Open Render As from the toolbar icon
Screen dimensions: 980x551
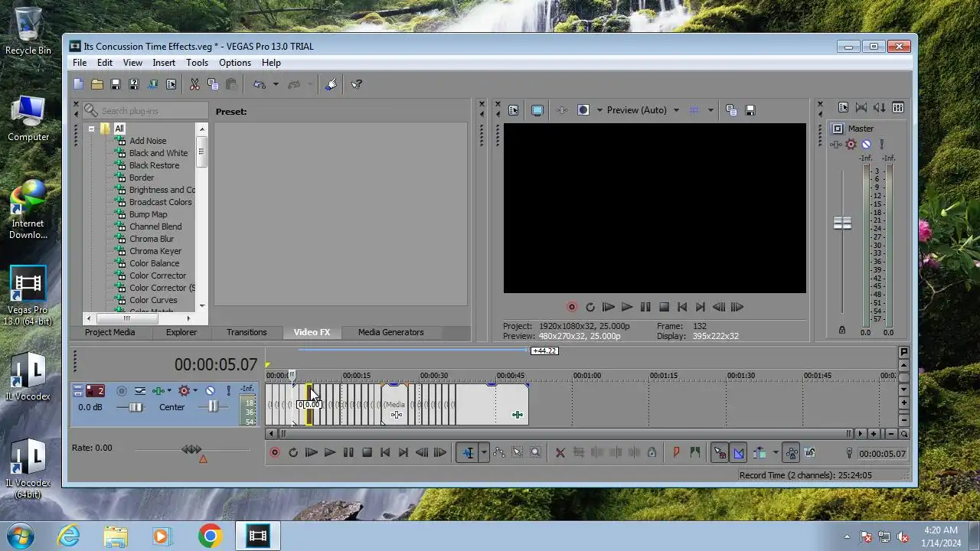[x=152, y=84]
